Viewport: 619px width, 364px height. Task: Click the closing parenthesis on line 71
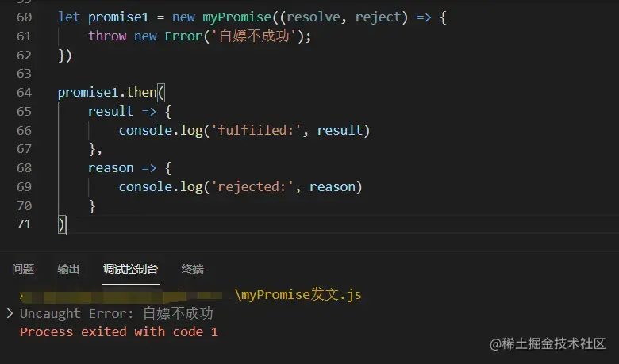pyautogui.click(x=62, y=224)
